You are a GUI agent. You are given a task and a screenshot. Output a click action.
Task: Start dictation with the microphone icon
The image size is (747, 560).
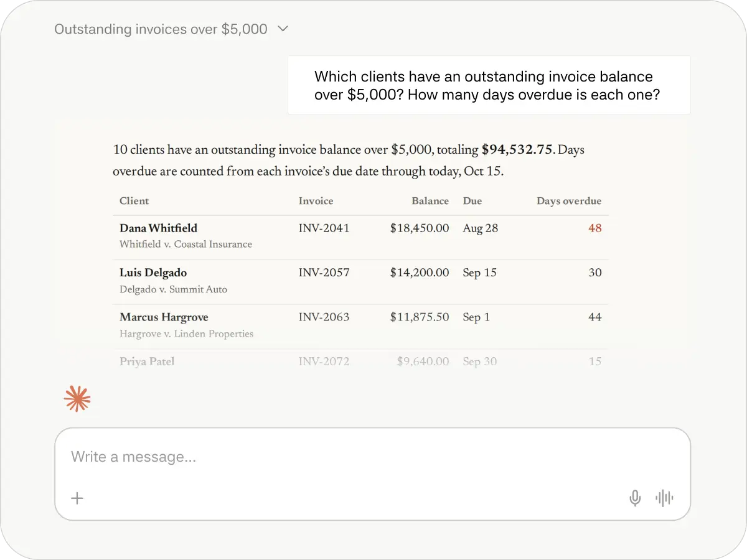tap(635, 498)
